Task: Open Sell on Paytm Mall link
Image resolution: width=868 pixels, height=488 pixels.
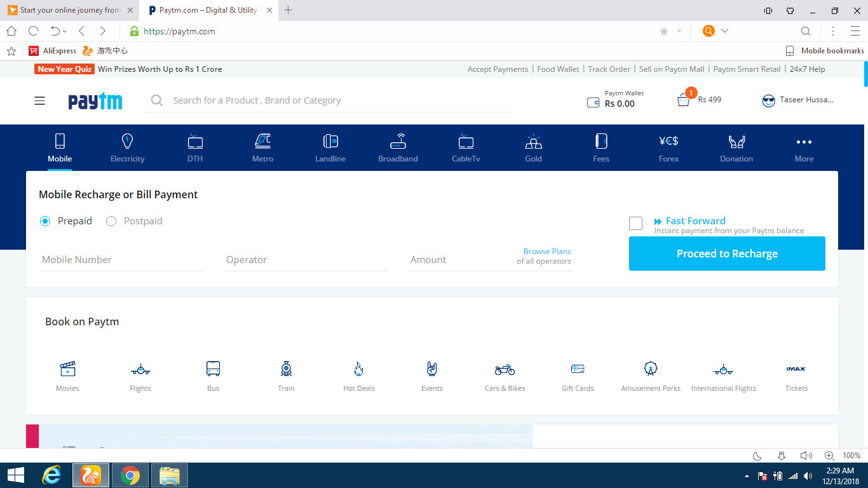Action: tap(672, 69)
